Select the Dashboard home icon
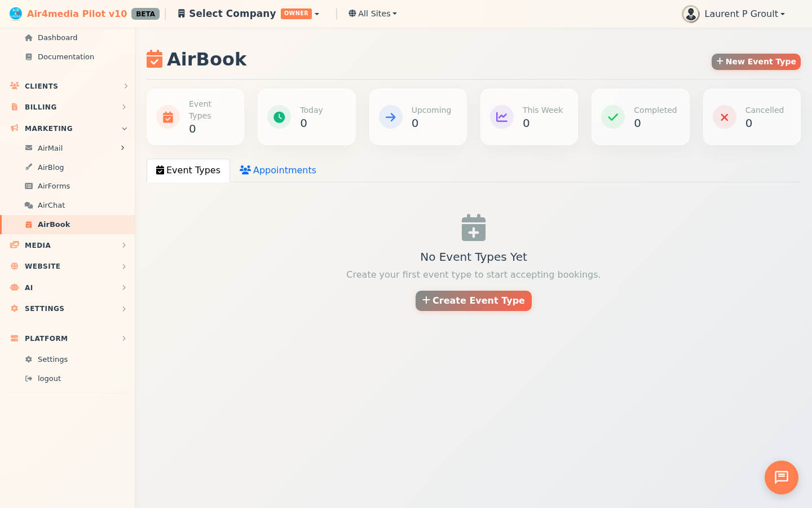The width and height of the screenshot is (812, 508). [28, 37]
